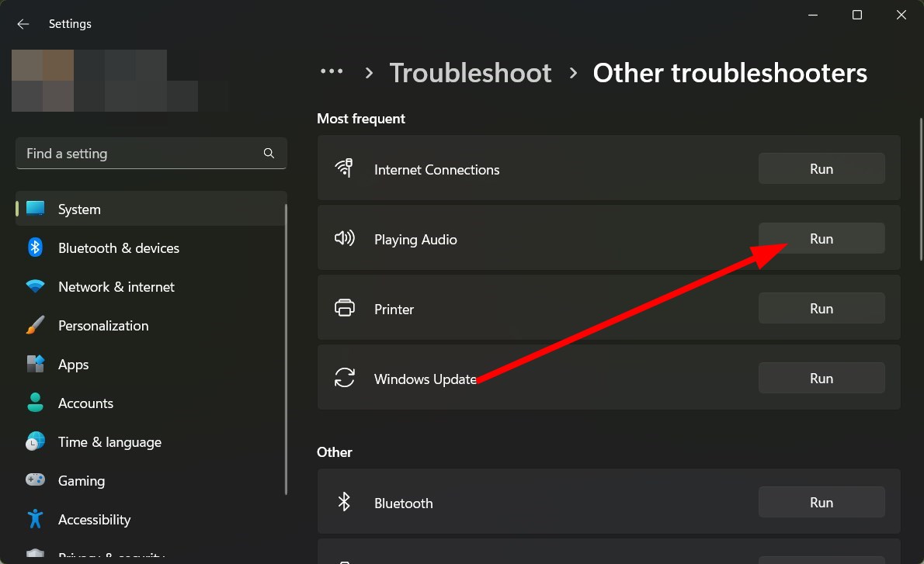Run the Internet Connections troubleshooter
924x564 pixels.
point(821,169)
